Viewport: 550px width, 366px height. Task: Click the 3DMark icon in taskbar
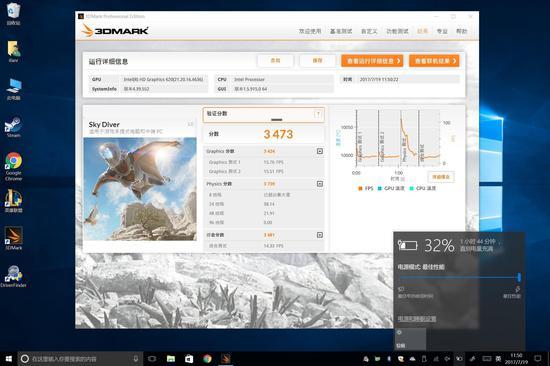coord(226,359)
